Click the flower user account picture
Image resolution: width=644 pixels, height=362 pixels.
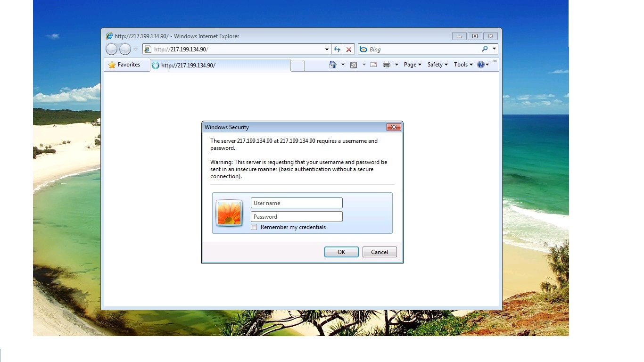click(229, 213)
